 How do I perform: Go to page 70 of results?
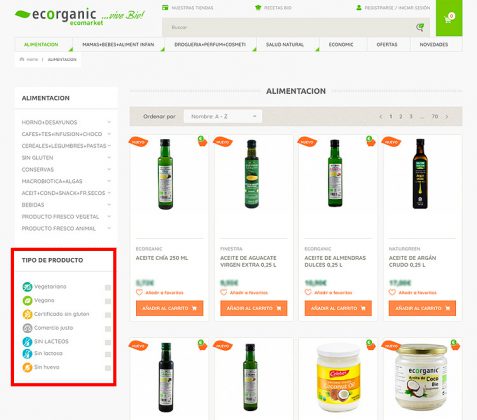pos(435,116)
